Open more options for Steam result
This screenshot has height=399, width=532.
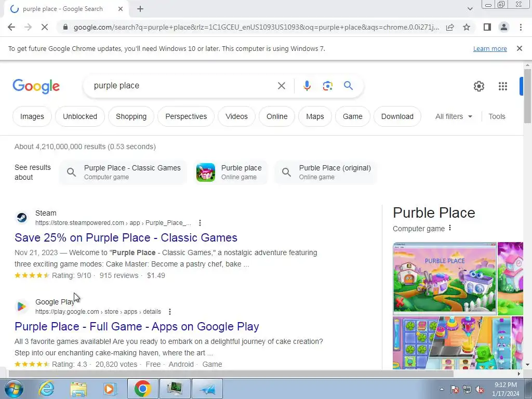click(x=200, y=223)
